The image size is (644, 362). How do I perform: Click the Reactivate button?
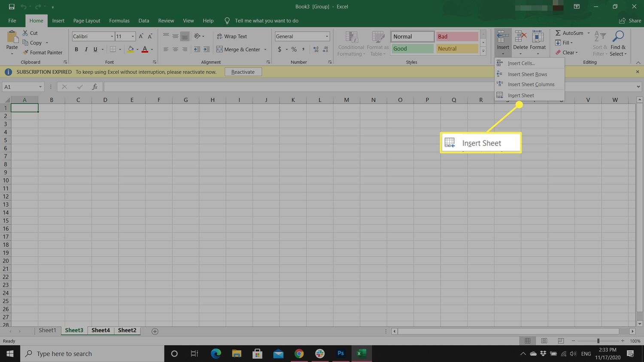[243, 72]
